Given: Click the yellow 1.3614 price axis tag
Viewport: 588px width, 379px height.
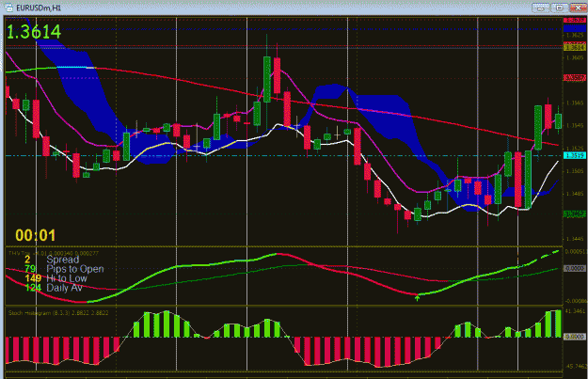Looking at the screenshot, I should point(575,48).
